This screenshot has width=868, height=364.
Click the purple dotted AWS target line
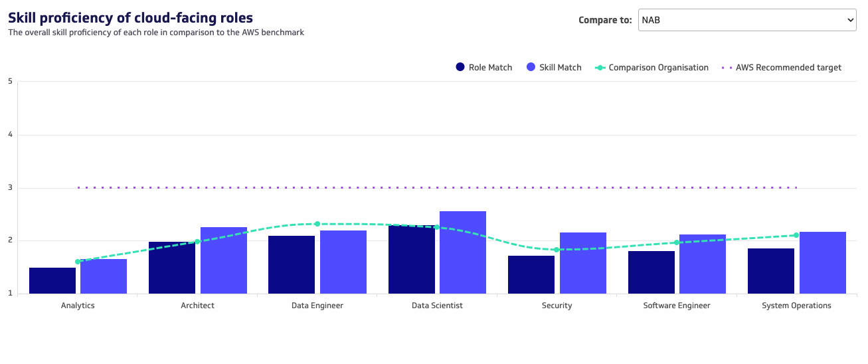pos(437,187)
